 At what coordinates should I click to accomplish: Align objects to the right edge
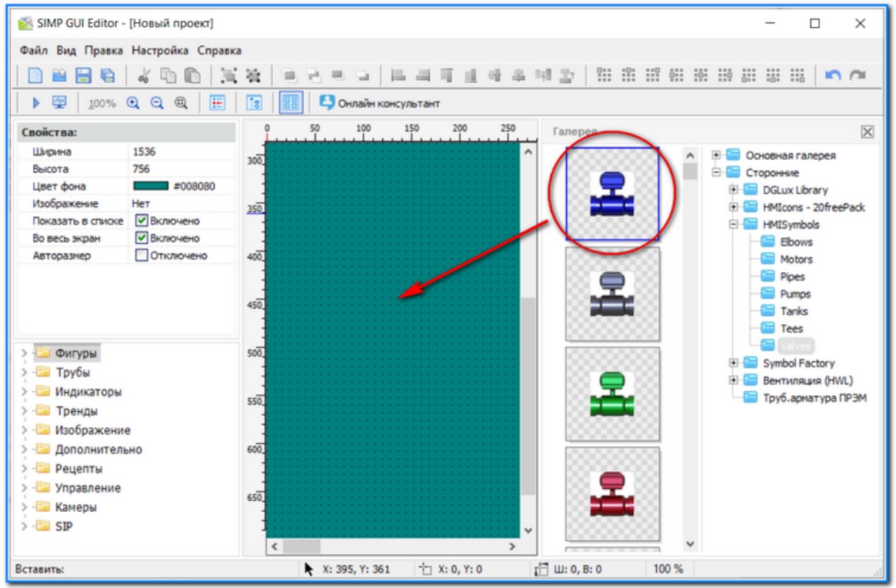tap(422, 75)
